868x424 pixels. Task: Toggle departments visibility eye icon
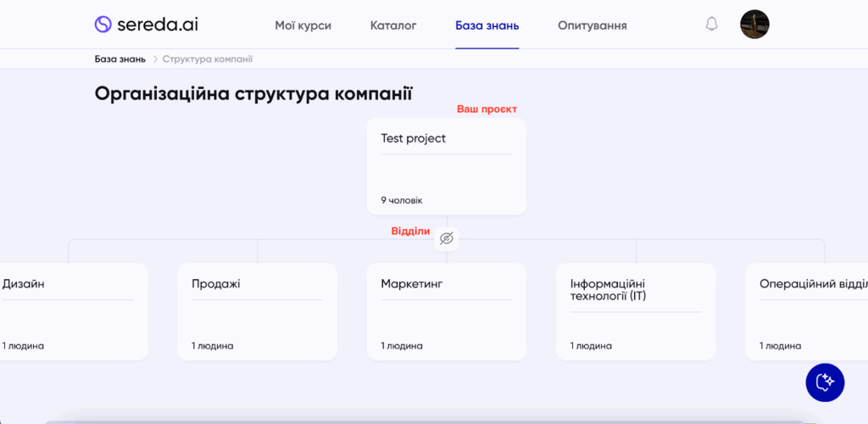(447, 239)
